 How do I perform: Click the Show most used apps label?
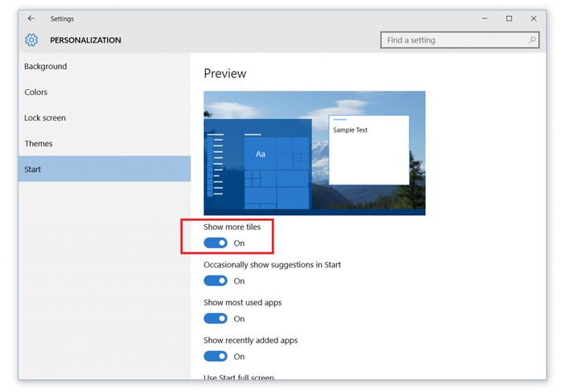pyautogui.click(x=242, y=302)
